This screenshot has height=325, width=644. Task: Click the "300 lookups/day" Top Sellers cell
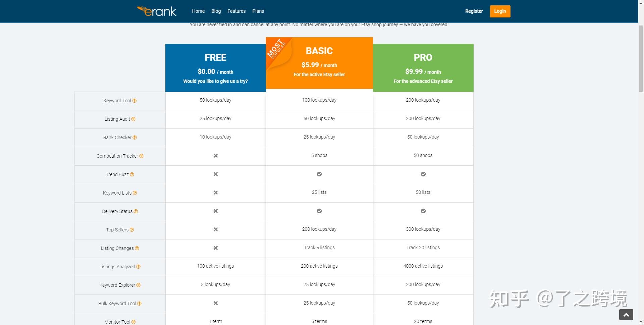(x=423, y=229)
